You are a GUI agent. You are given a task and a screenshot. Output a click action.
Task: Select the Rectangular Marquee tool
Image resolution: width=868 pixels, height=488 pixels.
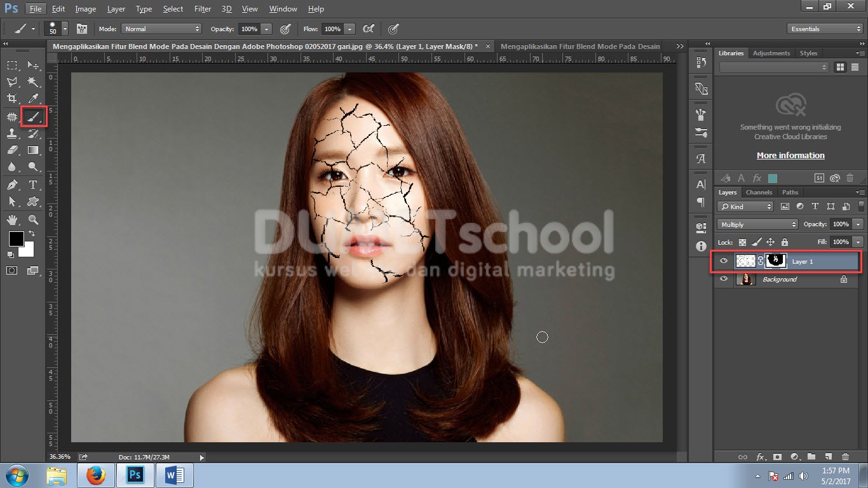(x=12, y=65)
